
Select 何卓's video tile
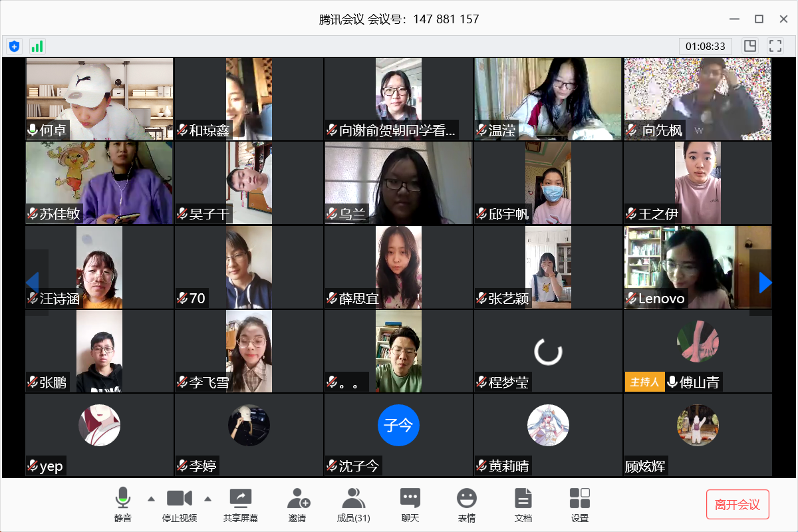[99, 98]
